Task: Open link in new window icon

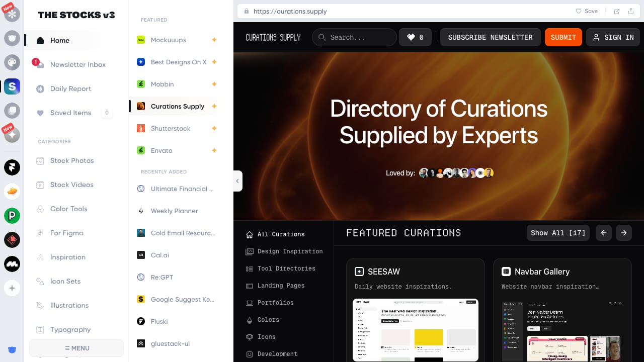Action: [x=616, y=11]
